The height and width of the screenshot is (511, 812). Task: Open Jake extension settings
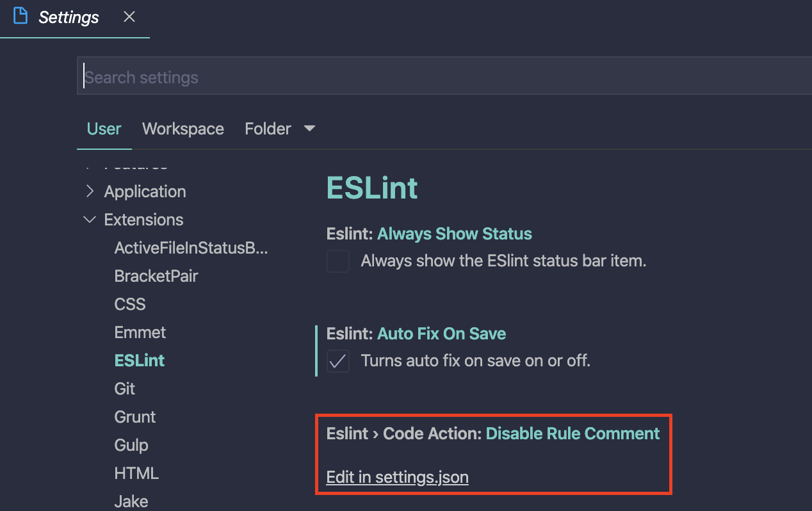(x=131, y=501)
